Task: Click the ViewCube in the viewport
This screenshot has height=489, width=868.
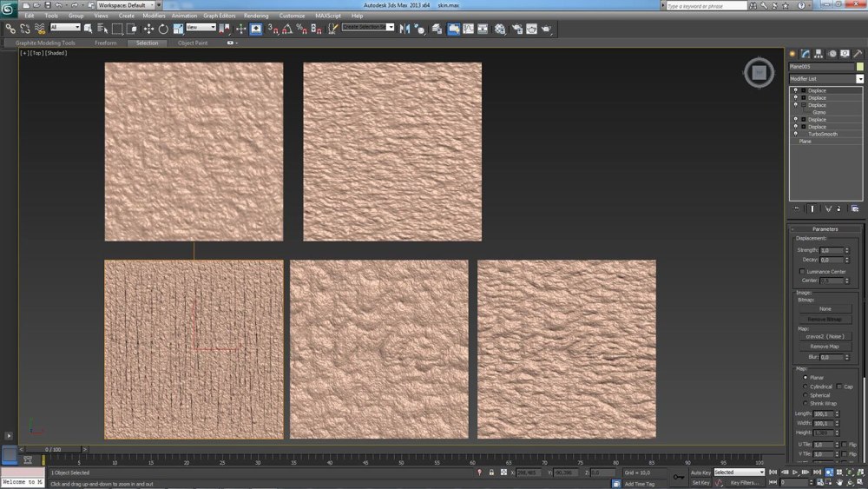Action: 759,74
